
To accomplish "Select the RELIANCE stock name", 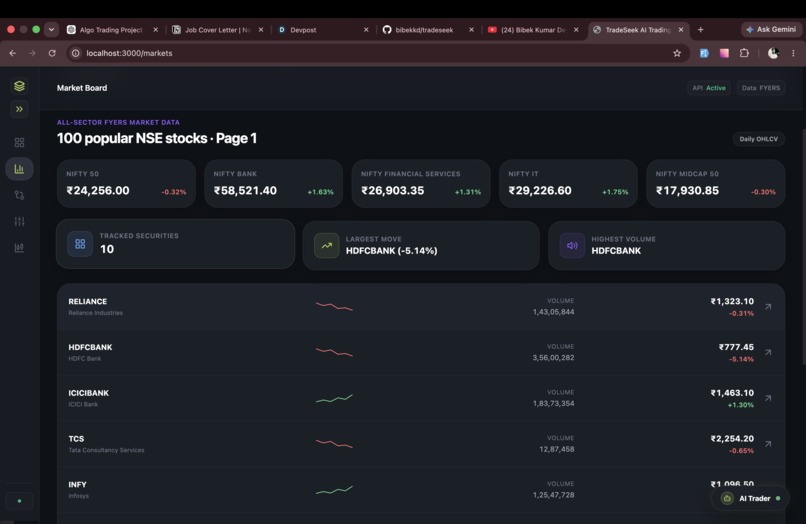I will (87, 301).
